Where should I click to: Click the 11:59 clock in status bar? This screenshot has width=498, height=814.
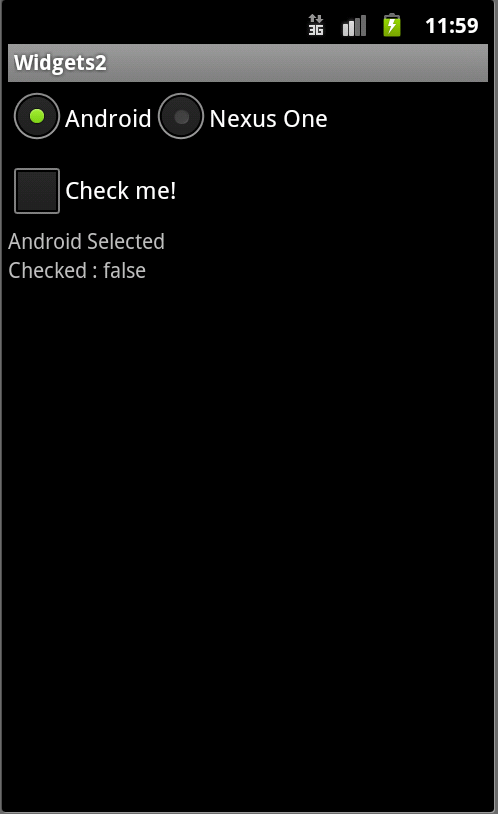[x=451, y=25]
